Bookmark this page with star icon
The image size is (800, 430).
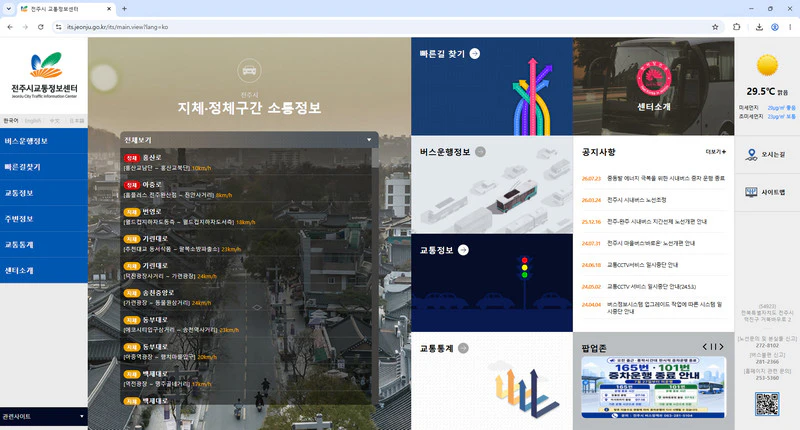click(715, 27)
